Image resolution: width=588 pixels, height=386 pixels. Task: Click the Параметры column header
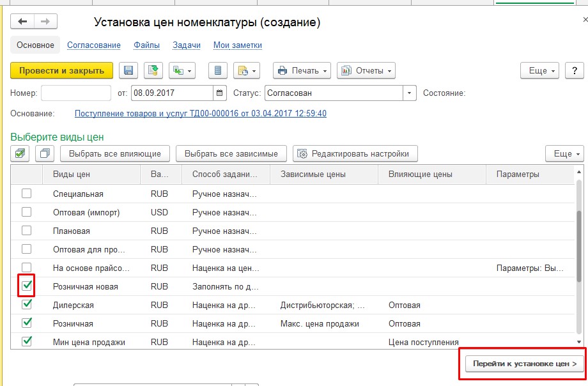pyautogui.click(x=530, y=174)
